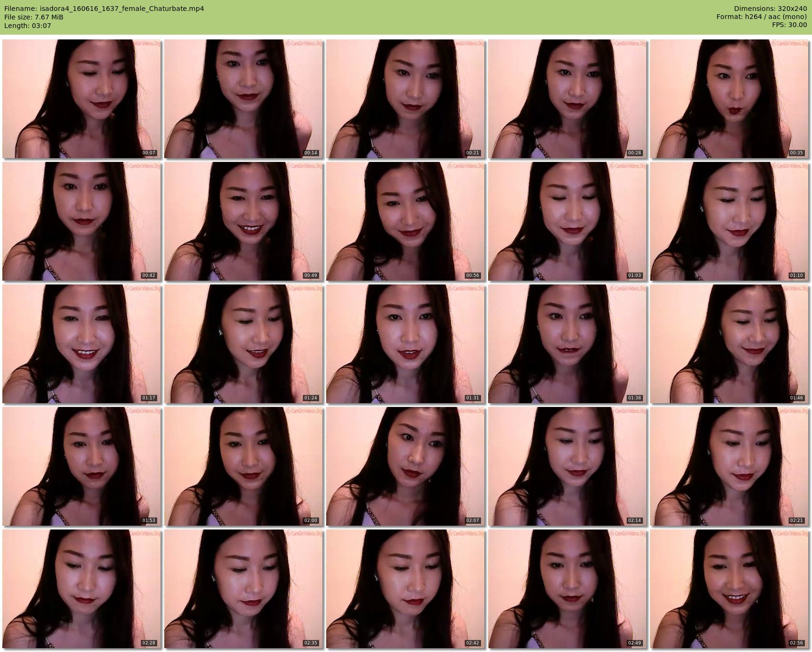Open the thumbnail labeled 02:28
Viewport: 812px width, 652px height.
(81, 589)
